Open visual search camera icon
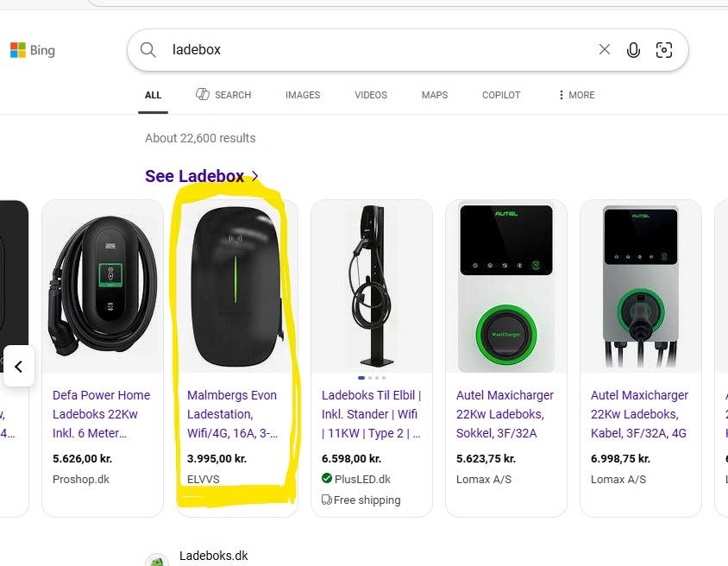728x566 pixels. point(664,50)
